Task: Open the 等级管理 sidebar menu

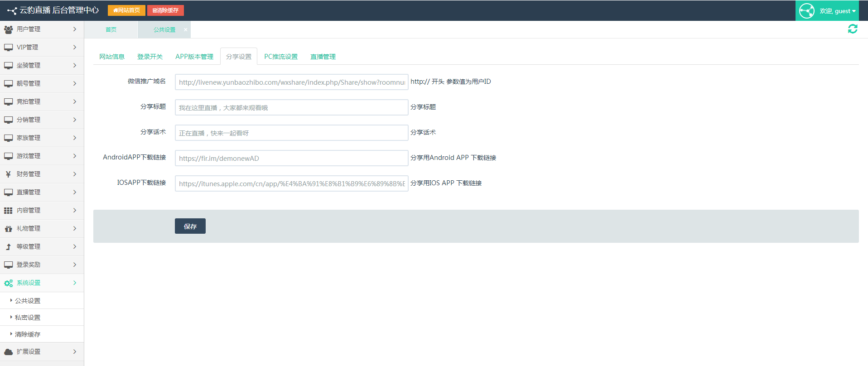Action: [42, 246]
